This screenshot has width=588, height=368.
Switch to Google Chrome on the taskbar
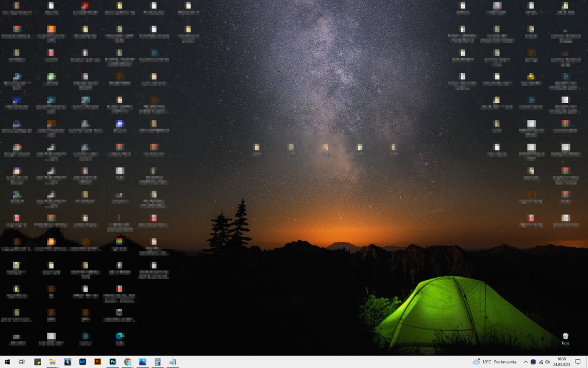tap(128, 362)
